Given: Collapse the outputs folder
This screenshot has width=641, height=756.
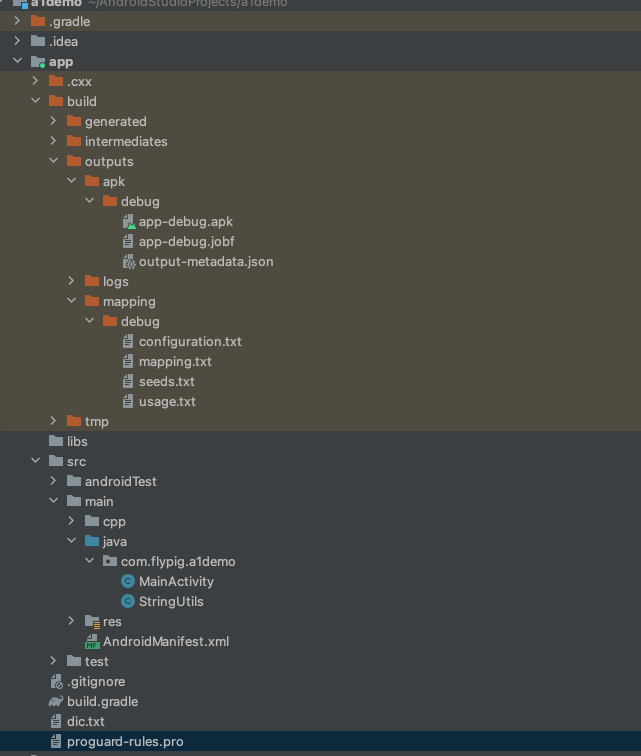Looking at the screenshot, I should pyautogui.click(x=53, y=162).
